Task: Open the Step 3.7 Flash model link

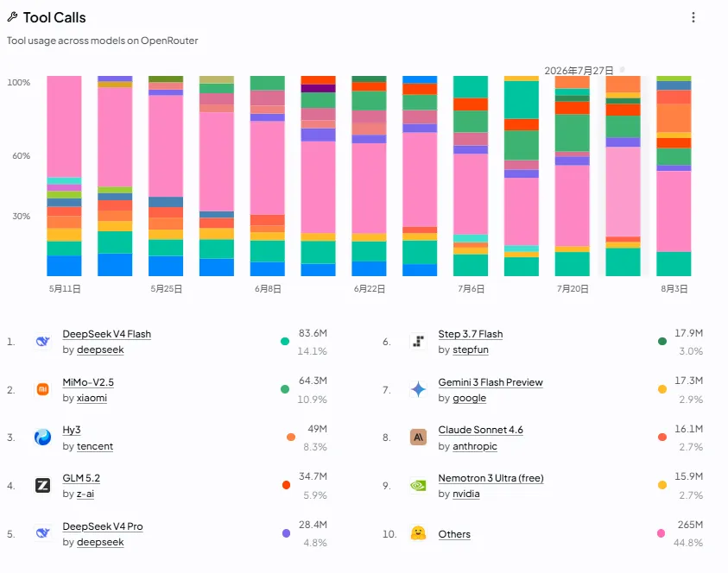Action: point(471,334)
